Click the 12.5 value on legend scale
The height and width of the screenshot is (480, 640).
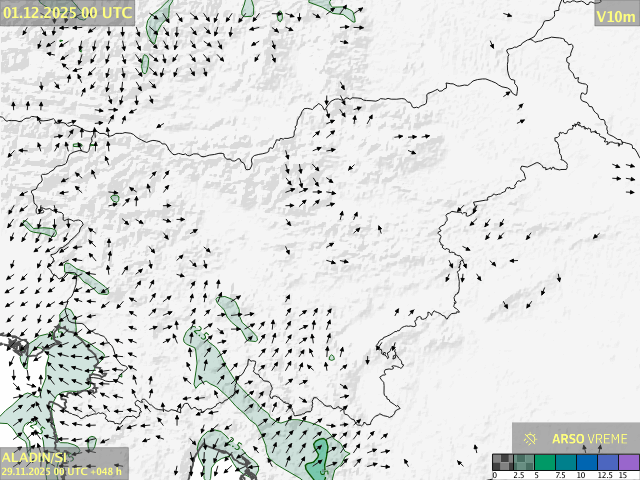603,475
